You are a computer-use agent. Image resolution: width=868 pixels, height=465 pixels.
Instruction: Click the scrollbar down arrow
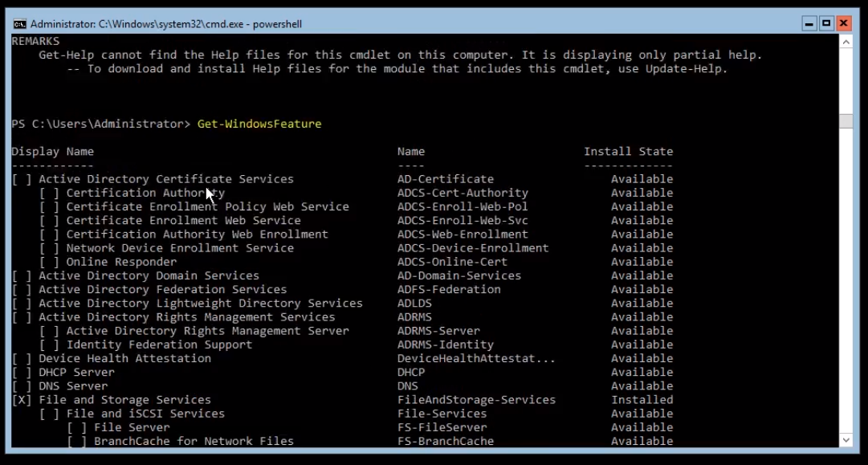tap(846, 440)
